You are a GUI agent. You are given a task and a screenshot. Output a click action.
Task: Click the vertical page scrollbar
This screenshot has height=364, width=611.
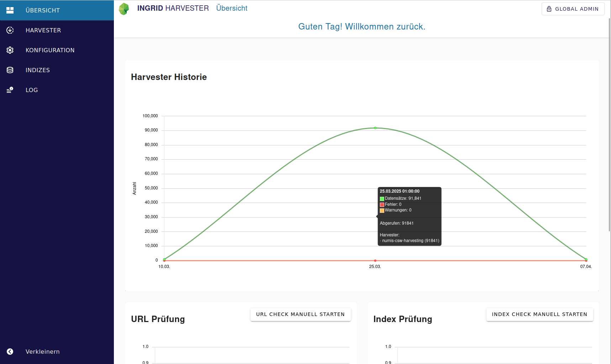tap(609, 124)
